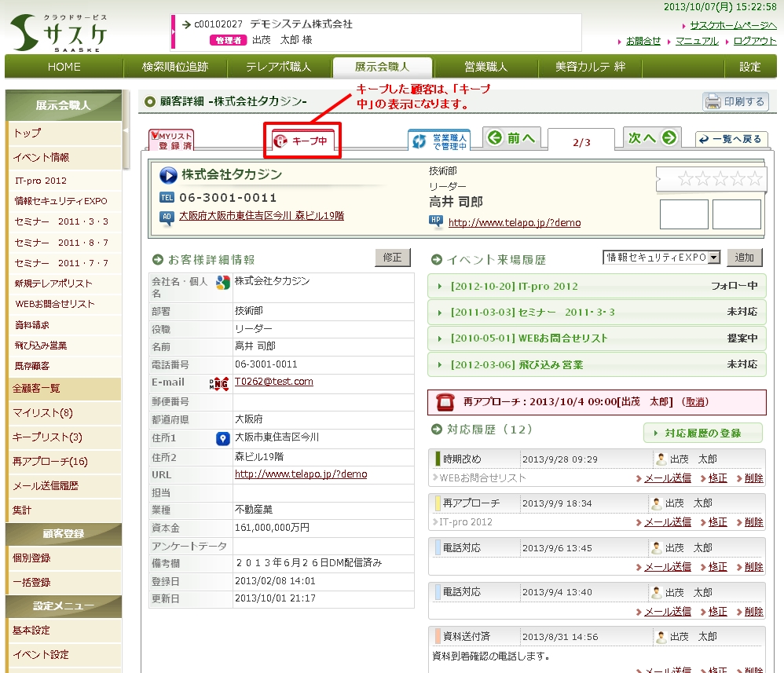Click the red telephone re-approach icon
The image size is (784, 673).
pyautogui.click(x=445, y=401)
